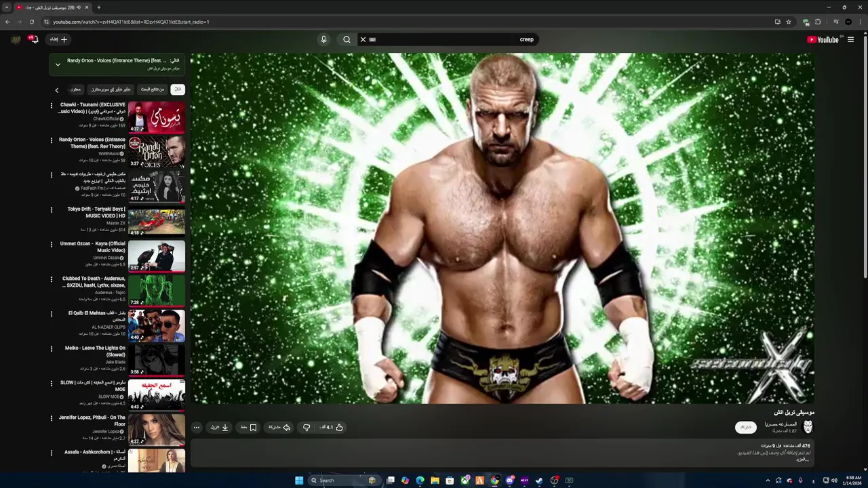Click the 'Randy Orton - Voices' up-next title
The width and height of the screenshot is (868, 488).
pos(116,61)
